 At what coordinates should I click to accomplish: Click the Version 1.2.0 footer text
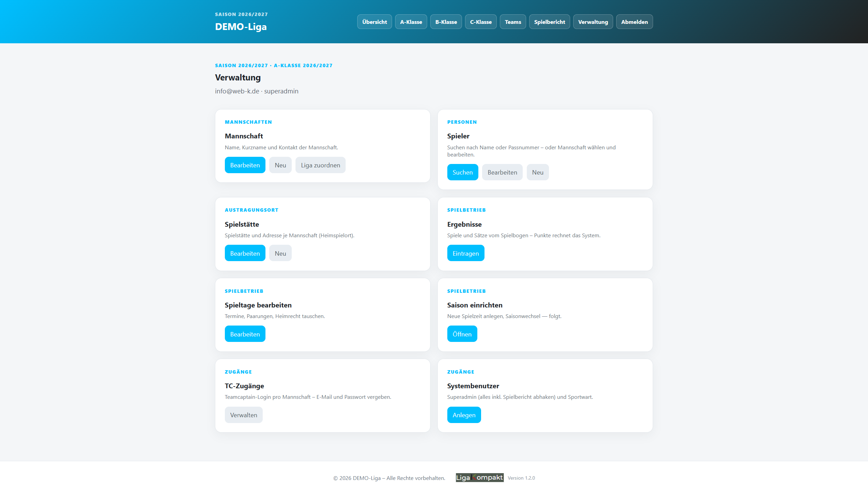(521, 478)
